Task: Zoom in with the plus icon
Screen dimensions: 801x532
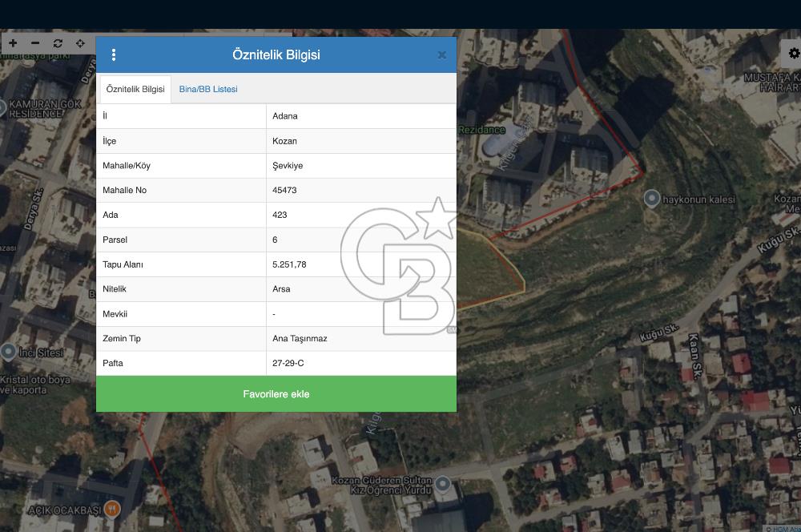Action: [14, 43]
